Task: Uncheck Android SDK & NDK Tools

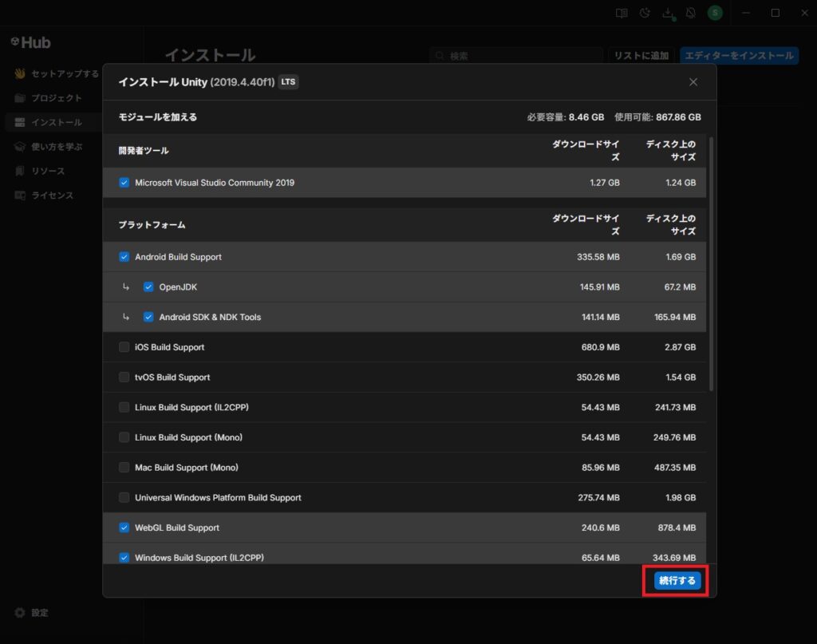Action: click(148, 317)
